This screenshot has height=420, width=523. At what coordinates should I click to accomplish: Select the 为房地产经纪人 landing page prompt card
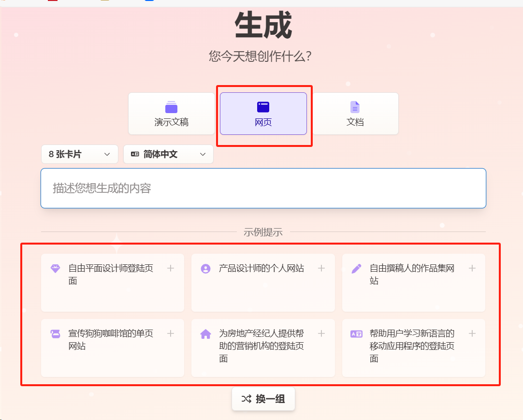[263, 348]
